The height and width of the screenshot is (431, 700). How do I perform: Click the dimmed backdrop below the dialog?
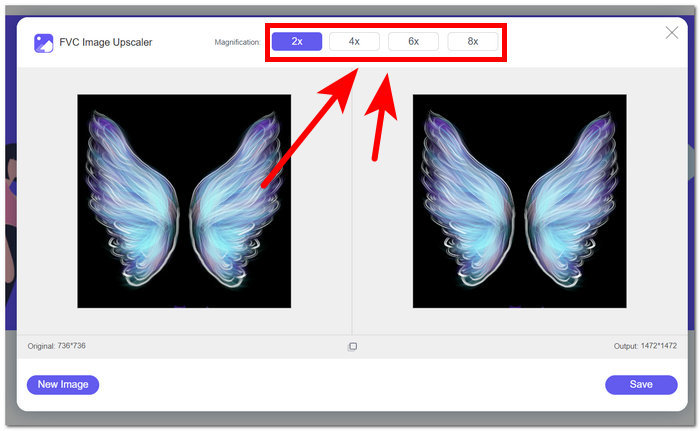pos(350,422)
